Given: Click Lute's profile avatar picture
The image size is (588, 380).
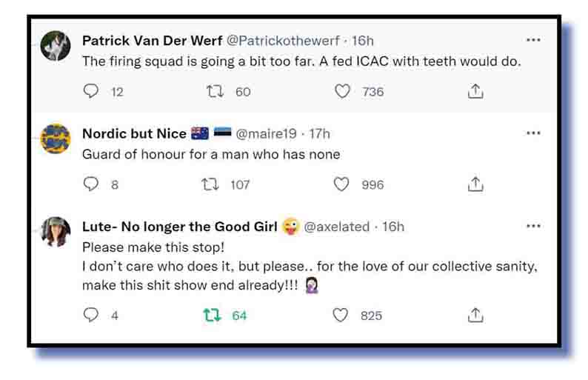Looking at the screenshot, I should (x=56, y=233).
